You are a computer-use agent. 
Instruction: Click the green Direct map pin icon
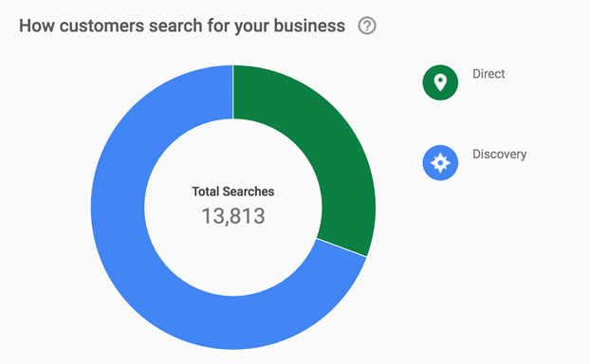tap(440, 82)
